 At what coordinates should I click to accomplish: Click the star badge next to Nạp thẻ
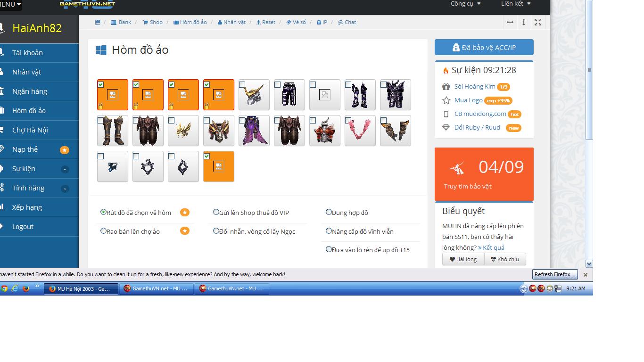click(x=65, y=150)
